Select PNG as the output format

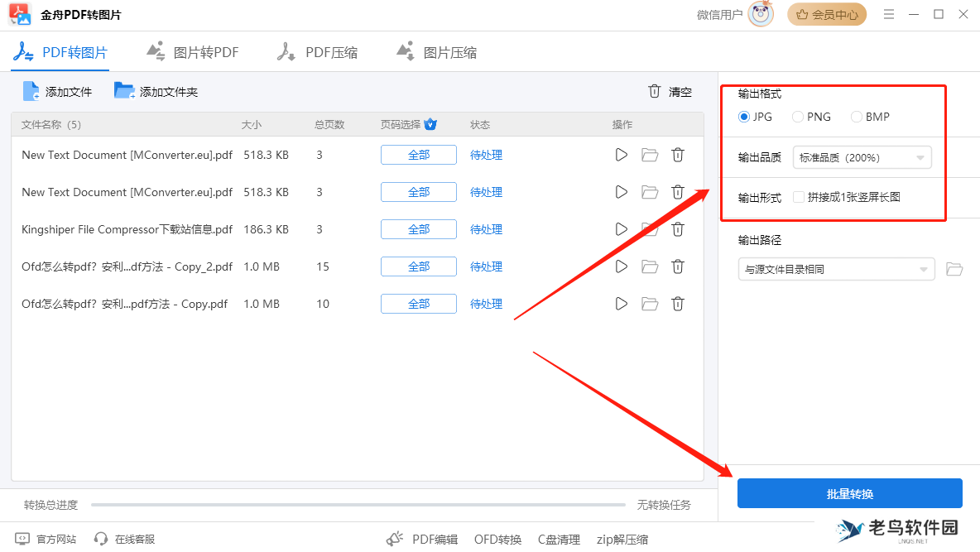pyautogui.click(x=797, y=117)
